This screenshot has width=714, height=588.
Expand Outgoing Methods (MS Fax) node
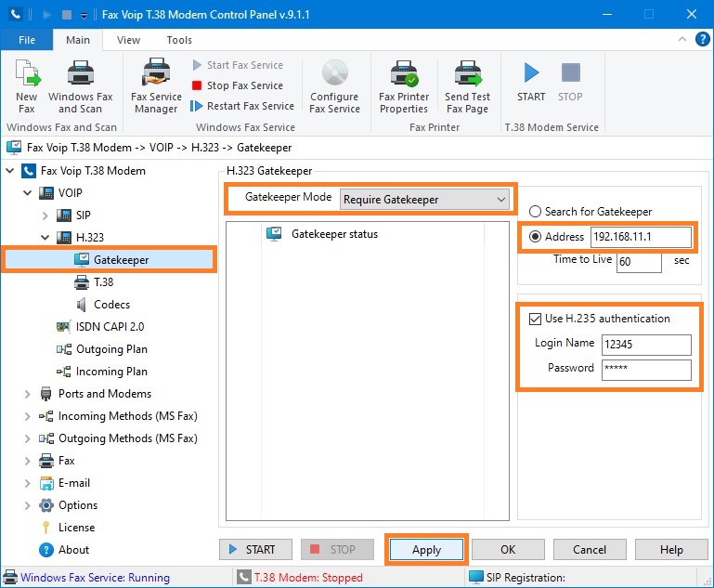(x=27, y=438)
